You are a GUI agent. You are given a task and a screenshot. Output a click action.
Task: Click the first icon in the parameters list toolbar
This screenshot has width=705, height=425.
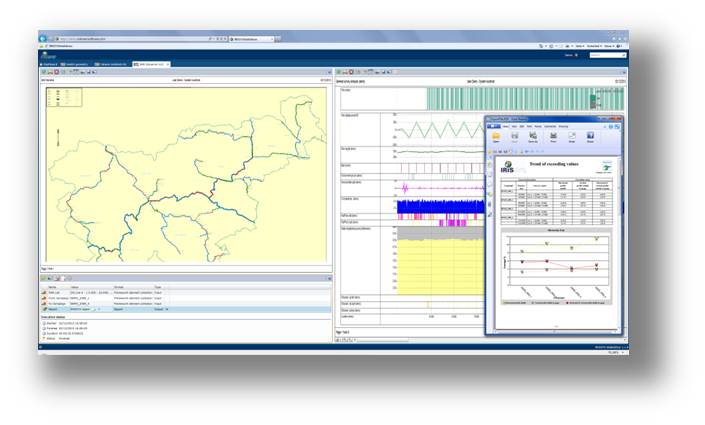[44, 278]
